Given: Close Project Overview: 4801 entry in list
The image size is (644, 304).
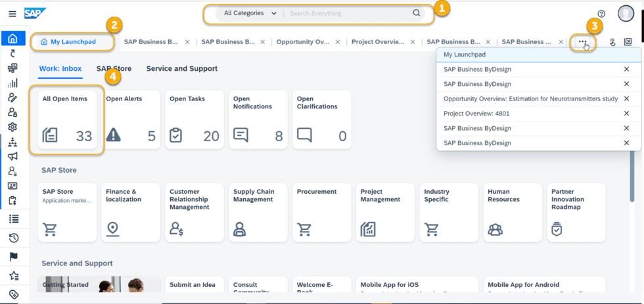Looking at the screenshot, I should [x=626, y=114].
